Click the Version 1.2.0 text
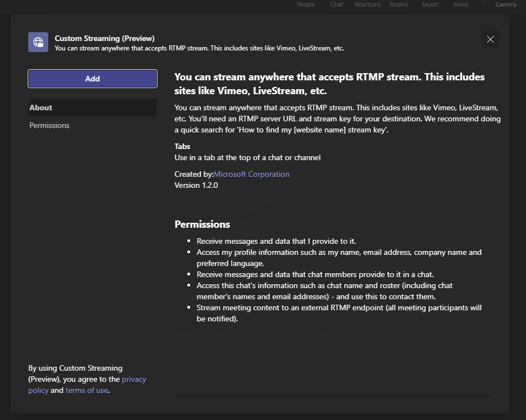 pyautogui.click(x=196, y=185)
